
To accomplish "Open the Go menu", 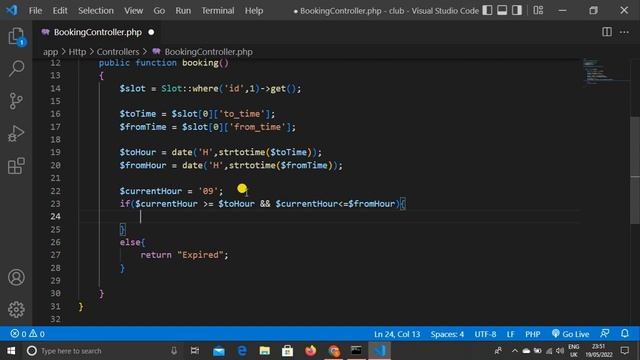I will coord(159,11).
